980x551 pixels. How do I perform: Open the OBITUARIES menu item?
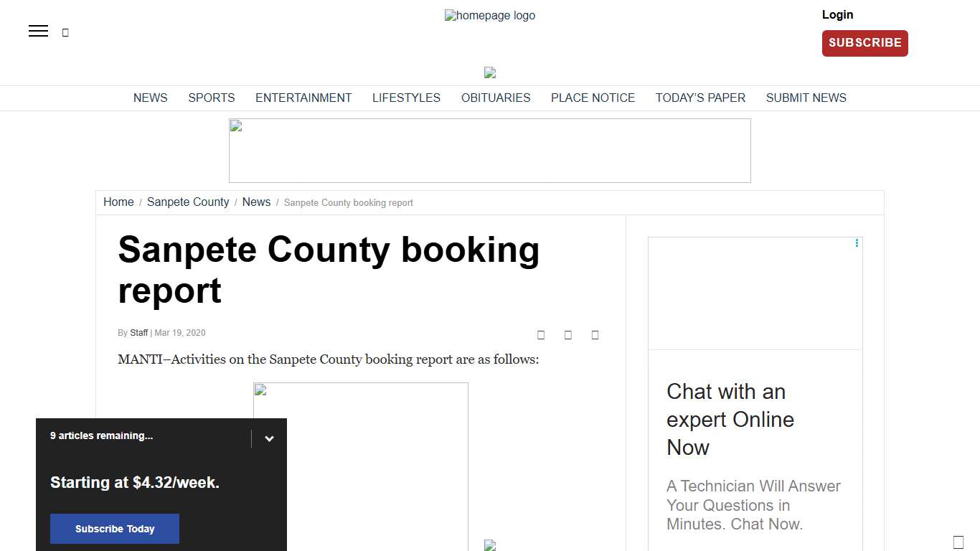(496, 98)
